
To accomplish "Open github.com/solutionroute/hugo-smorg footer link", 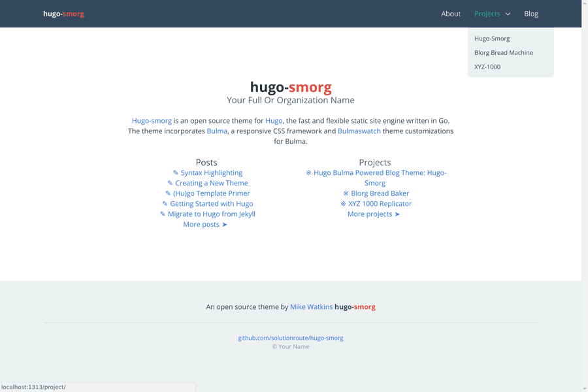I will point(291,338).
